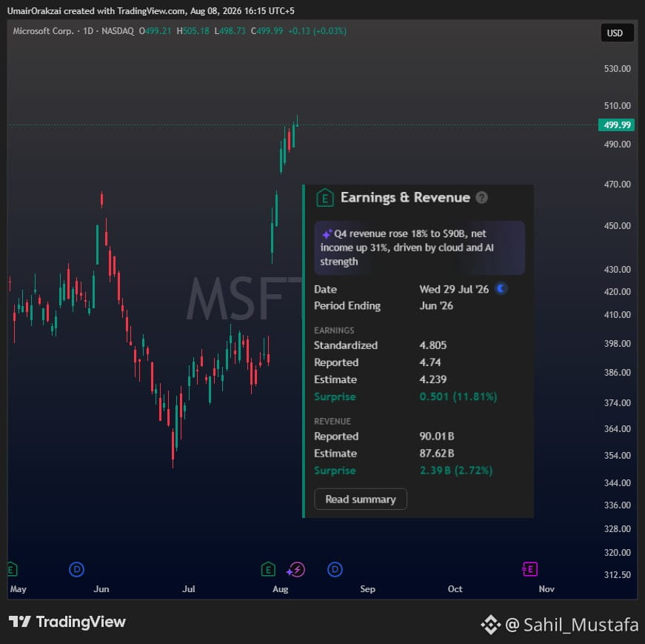Click the TradingView logo at bottom left
The height and width of the screenshot is (644, 645).
click(67, 622)
